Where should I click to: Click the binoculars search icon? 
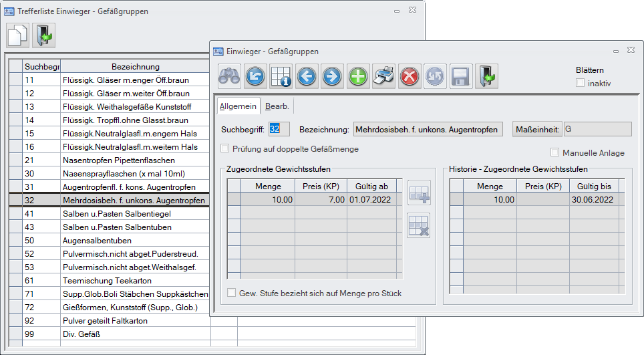click(x=229, y=77)
